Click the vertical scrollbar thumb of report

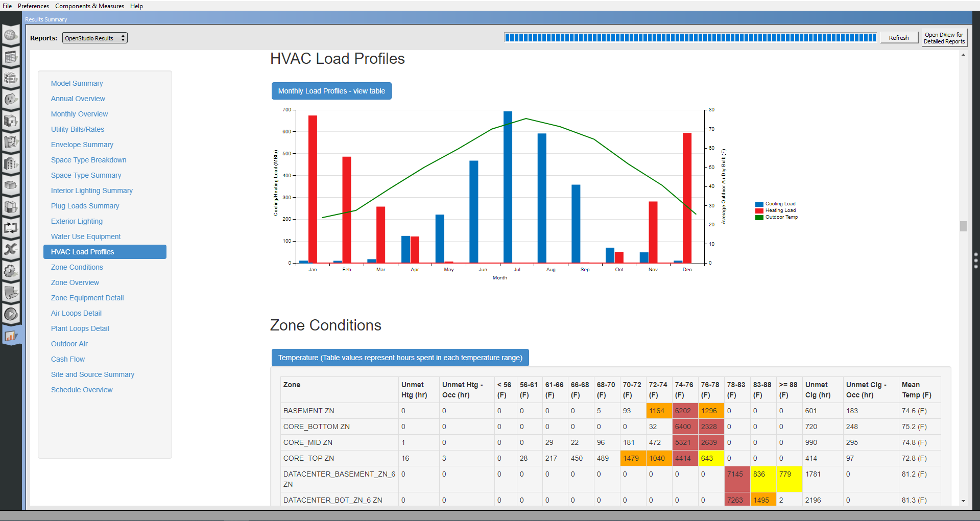[963, 226]
